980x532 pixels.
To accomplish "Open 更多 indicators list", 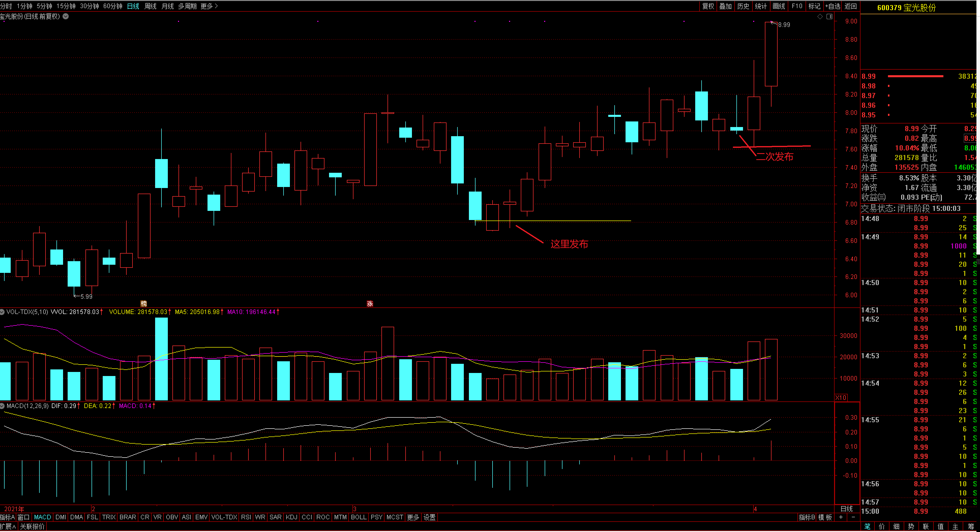I will 413,518.
